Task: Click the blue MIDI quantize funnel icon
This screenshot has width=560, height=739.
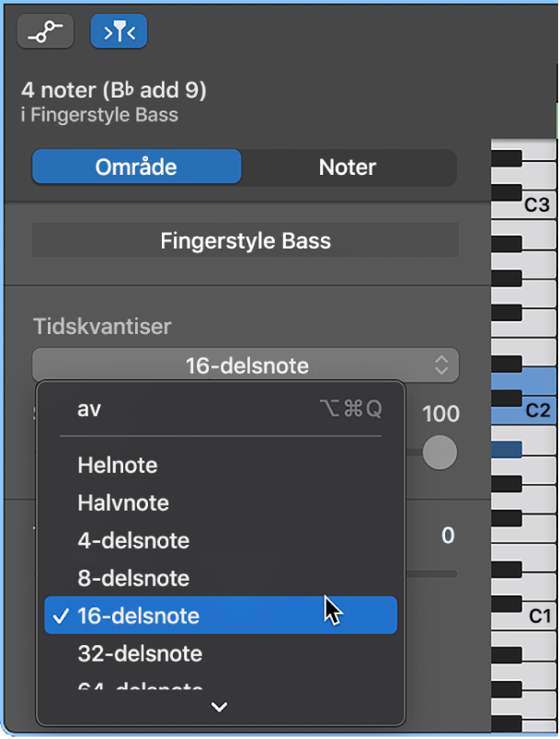Action: [x=118, y=30]
